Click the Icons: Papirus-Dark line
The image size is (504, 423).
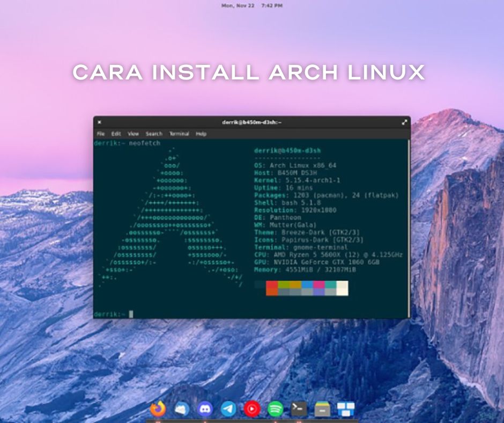(x=309, y=239)
